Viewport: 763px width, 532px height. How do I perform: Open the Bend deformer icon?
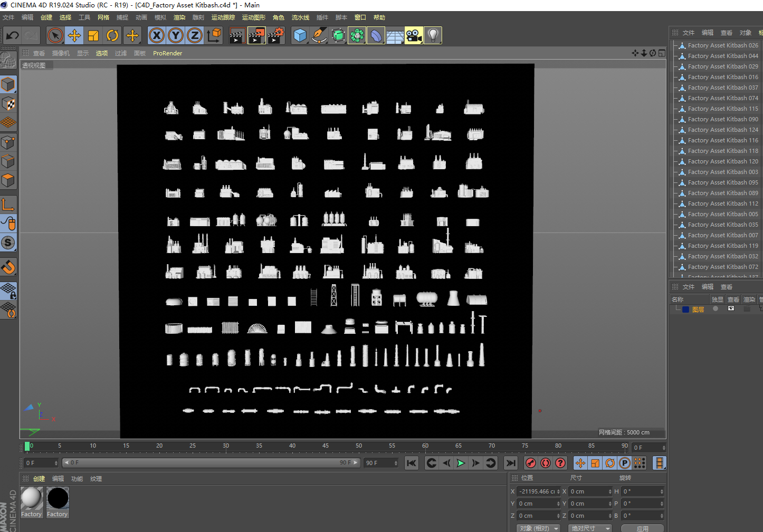[x=376, y=36]
